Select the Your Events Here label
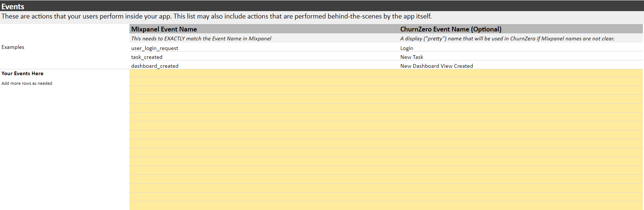644x210 pixels. pos(23,73)
